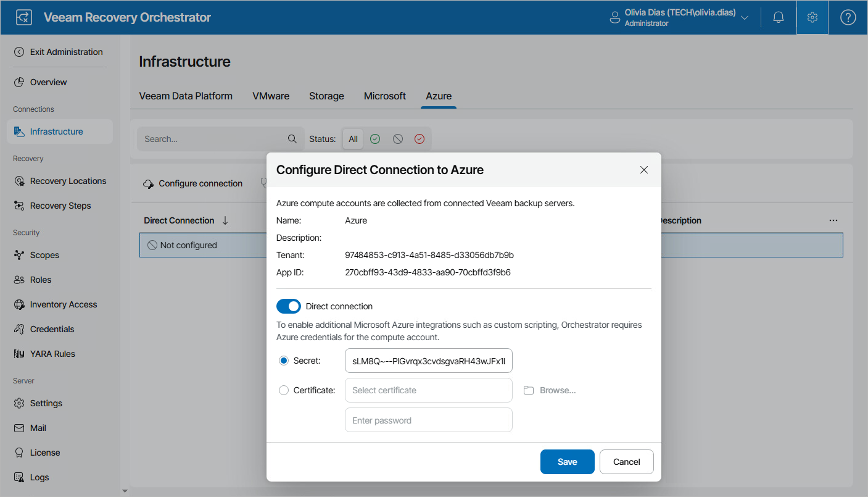Viewport: 868px width, 497px height.
Task: Click the notifications bell icon
Action: [779, 17]
